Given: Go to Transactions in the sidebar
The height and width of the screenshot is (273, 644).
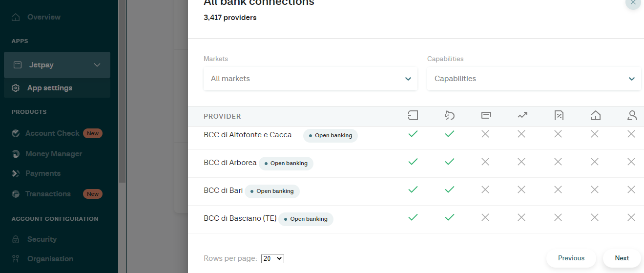Looking at the screenshot, I should point(48,194).
